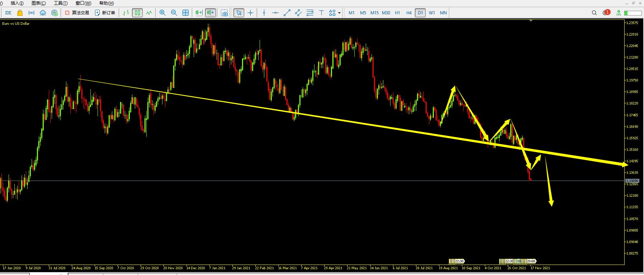644x275 pixels.
Task: Open New Order (新订单)
Action: (x=105, y=13)
